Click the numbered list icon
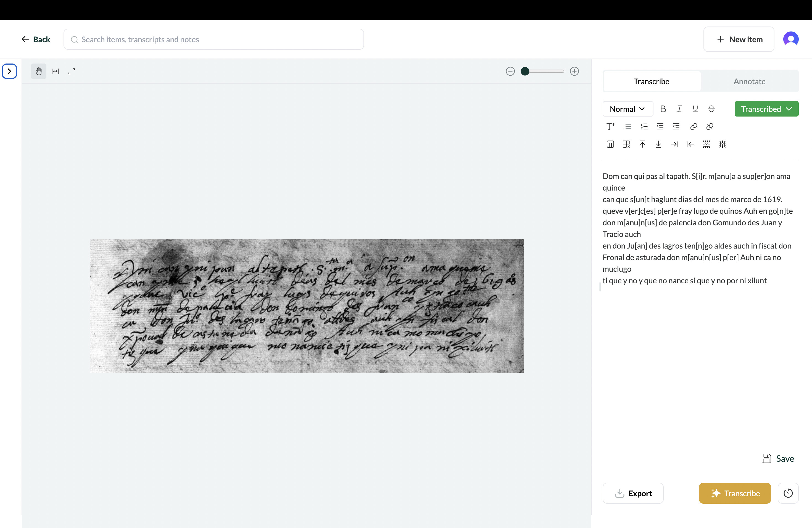This screenshot has height=528, width=812. (x=644, y=126)
